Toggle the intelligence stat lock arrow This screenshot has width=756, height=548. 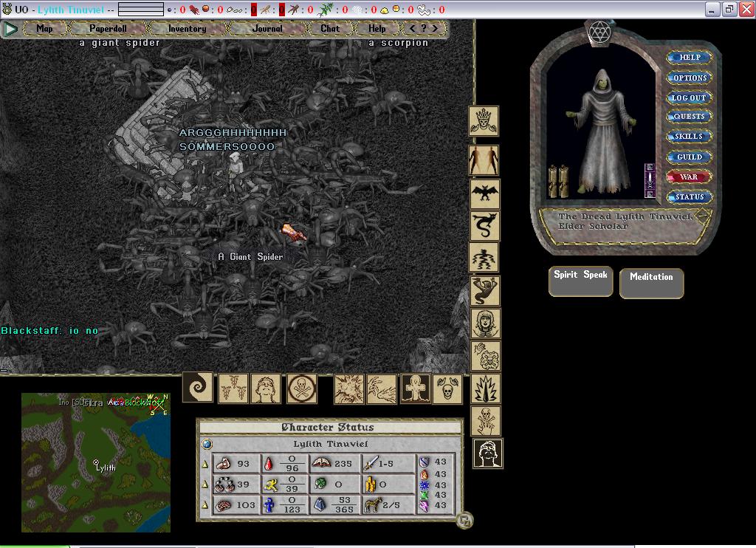pos(205,505)
